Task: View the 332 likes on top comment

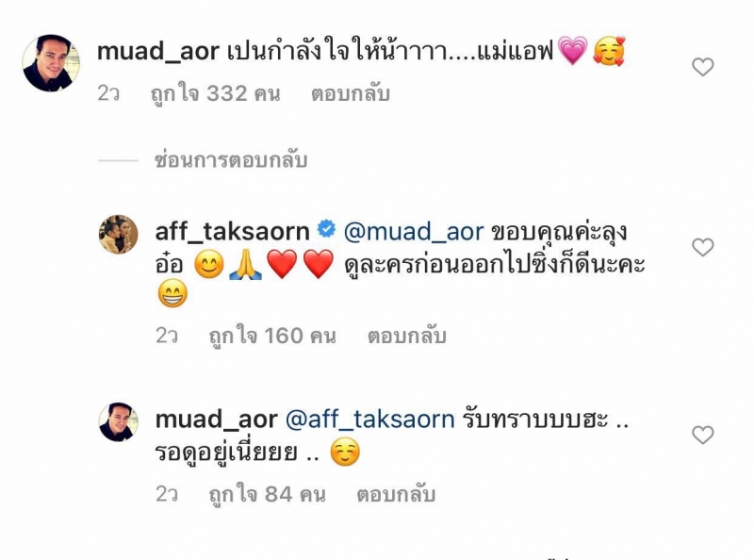Action: (x=216, y=93)
